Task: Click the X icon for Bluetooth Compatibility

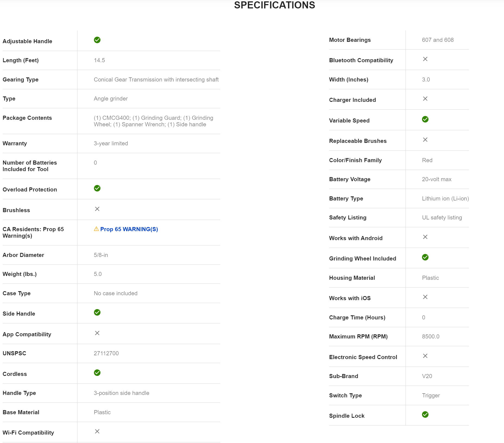Action: (x=425, y=59)
